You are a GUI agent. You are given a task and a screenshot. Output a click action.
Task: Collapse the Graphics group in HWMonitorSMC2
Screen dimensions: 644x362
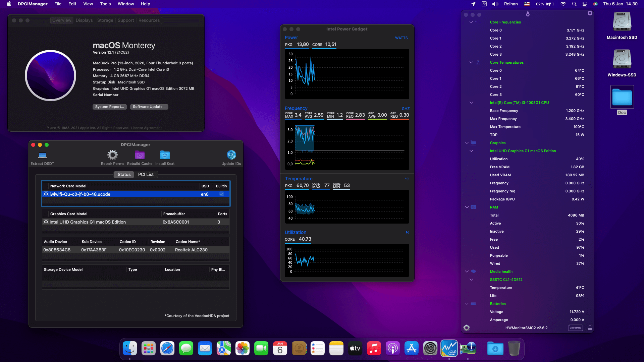point(467,143)
